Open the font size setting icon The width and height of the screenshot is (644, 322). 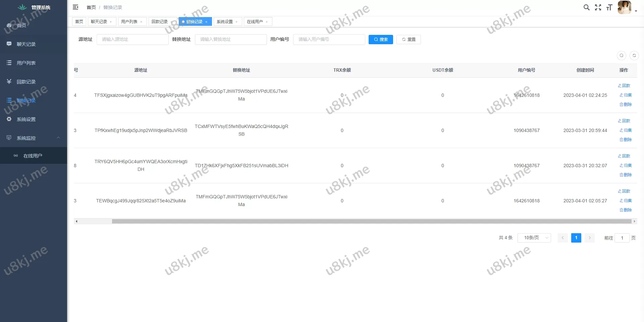pyautogui.click(x=609, y=7)
